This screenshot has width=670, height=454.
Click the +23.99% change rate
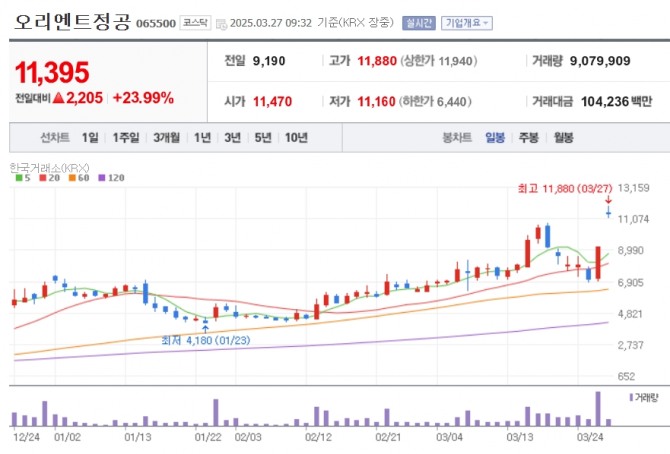click(143, 98)
